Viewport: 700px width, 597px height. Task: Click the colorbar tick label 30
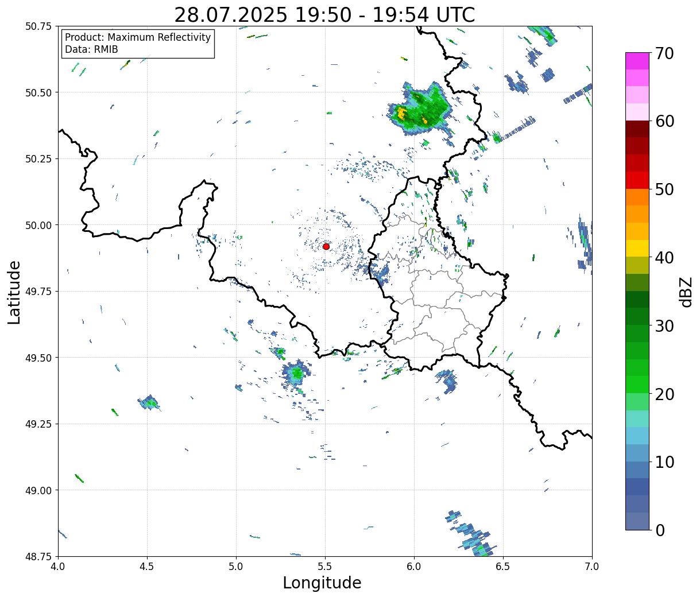pyautogui.click(x=664, y=326)
